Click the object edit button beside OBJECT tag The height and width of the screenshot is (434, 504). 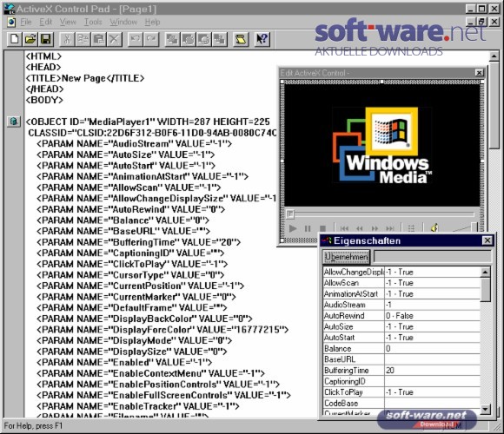point(14,122)
